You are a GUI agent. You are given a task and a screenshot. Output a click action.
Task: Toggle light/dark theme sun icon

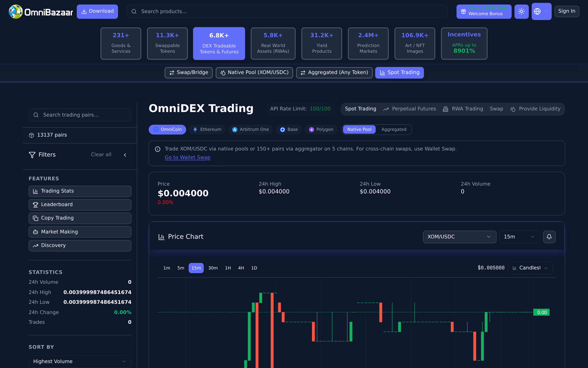(521, 11)
